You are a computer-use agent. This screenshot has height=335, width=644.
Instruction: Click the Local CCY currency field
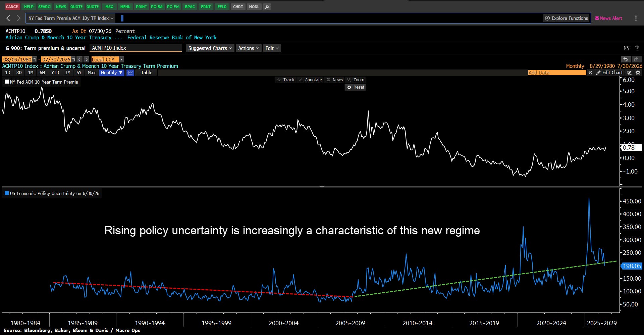pos(105,59)
